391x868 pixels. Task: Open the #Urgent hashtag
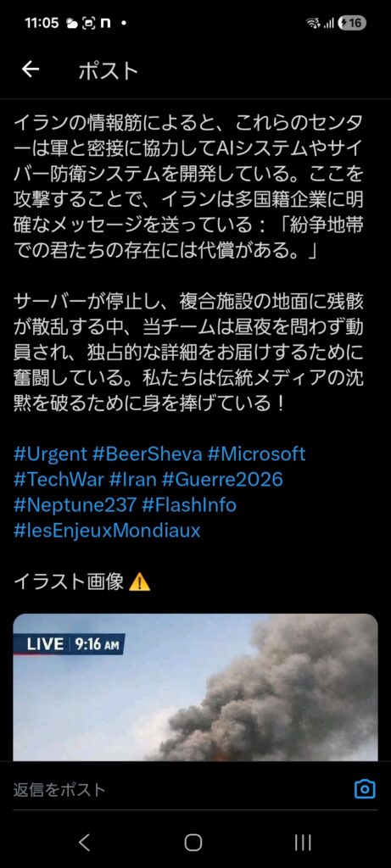tap(50, 454)
